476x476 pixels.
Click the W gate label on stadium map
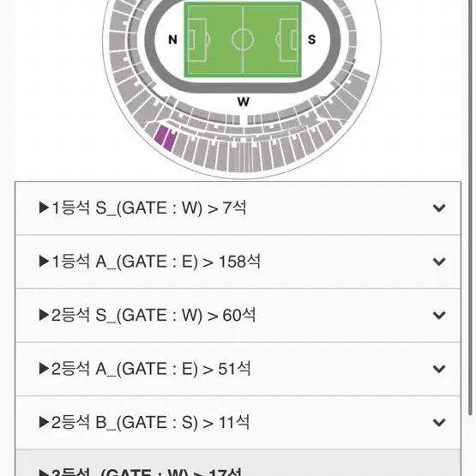point(244,101)
